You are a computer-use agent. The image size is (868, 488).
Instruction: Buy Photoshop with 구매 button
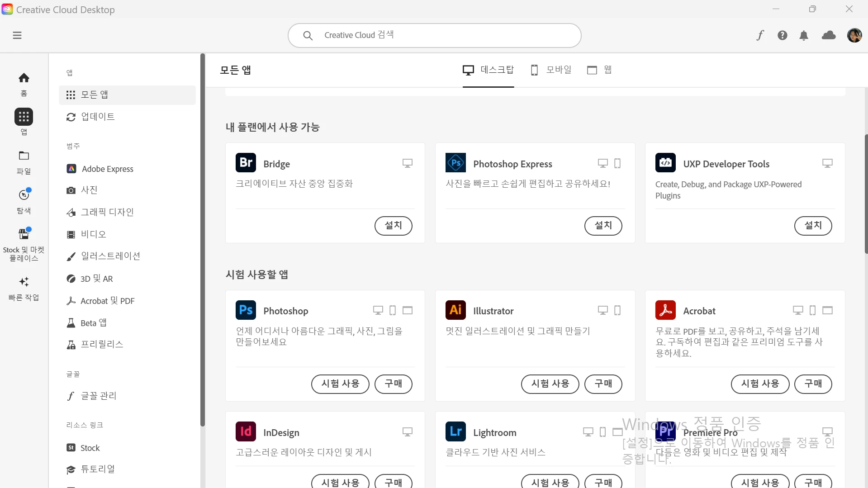point(393,384)
